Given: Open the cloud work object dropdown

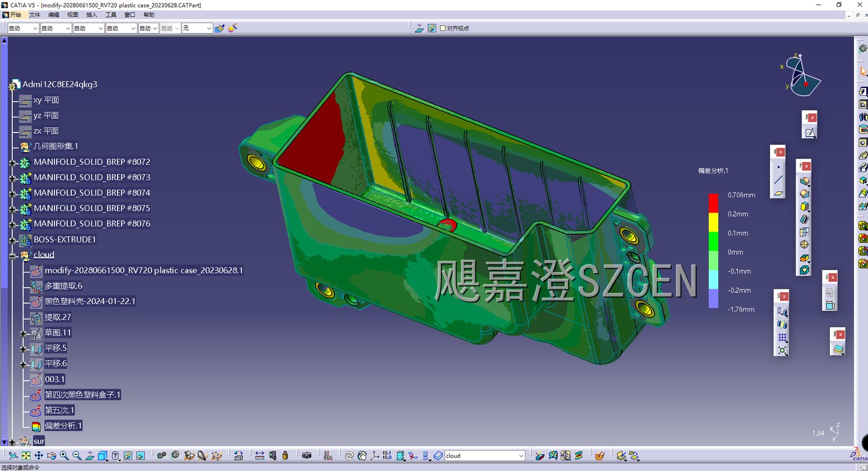Looking at the screenshot, I should 521,456.
